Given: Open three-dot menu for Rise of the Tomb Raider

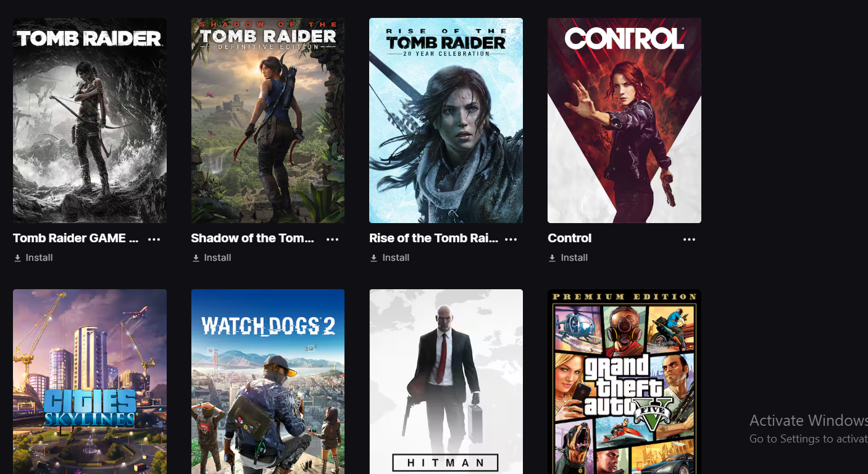Looking at the screenshot, I should click(511, 239).
